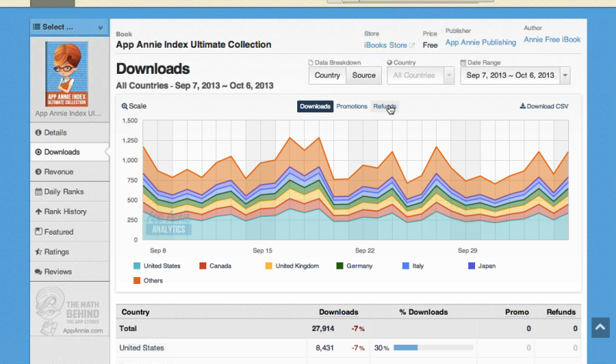Go to the Revenue section
Screen dimensions: 616x364
(69, 172)
